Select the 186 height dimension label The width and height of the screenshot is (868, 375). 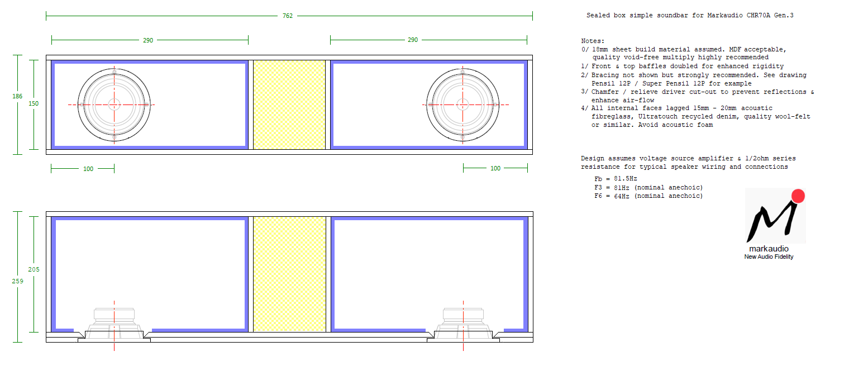point(17,96)
